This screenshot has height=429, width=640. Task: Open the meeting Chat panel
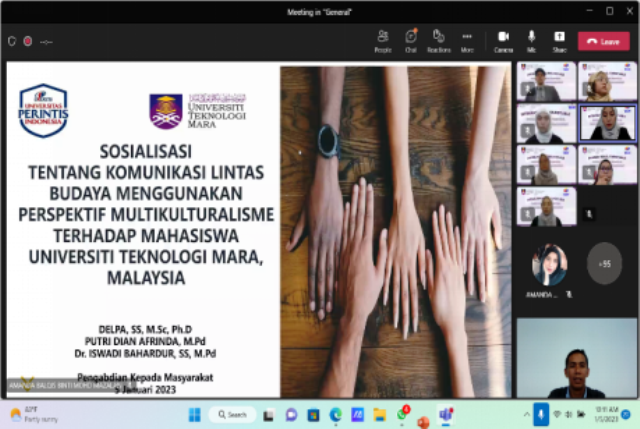pyautogui.click(x=411, y=42)
